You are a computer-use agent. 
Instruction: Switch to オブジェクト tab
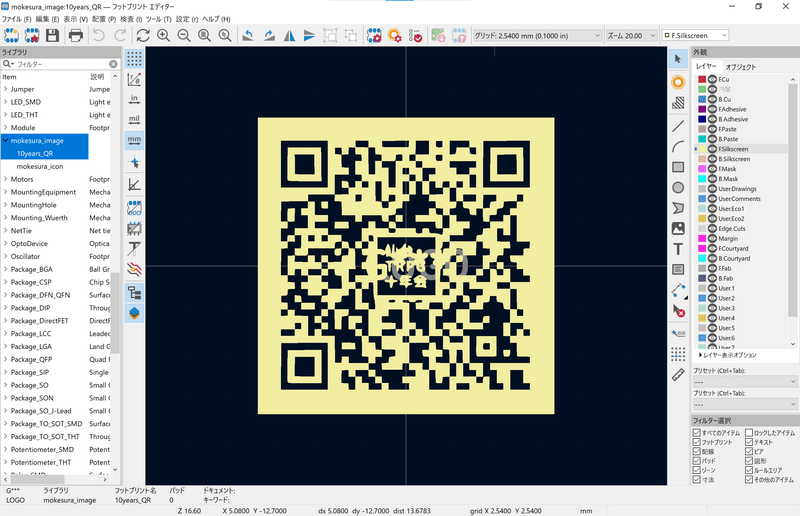[x=740, y=67]
